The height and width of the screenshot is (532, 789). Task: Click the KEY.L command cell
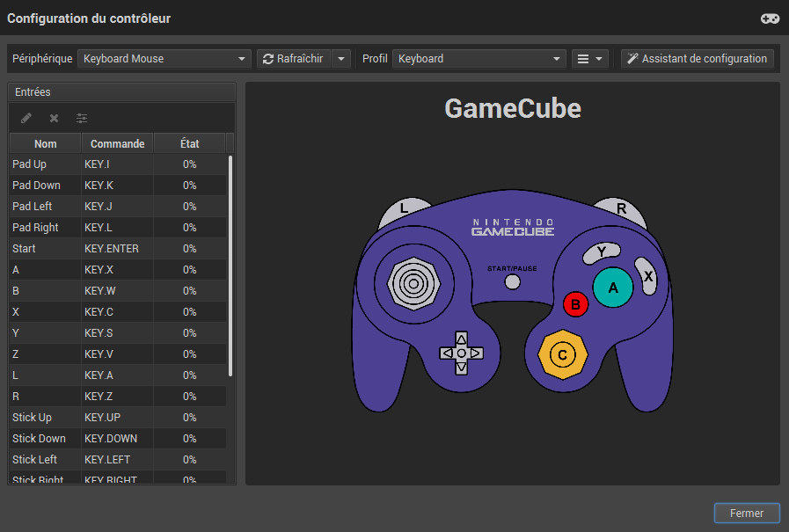pos(117,228)
